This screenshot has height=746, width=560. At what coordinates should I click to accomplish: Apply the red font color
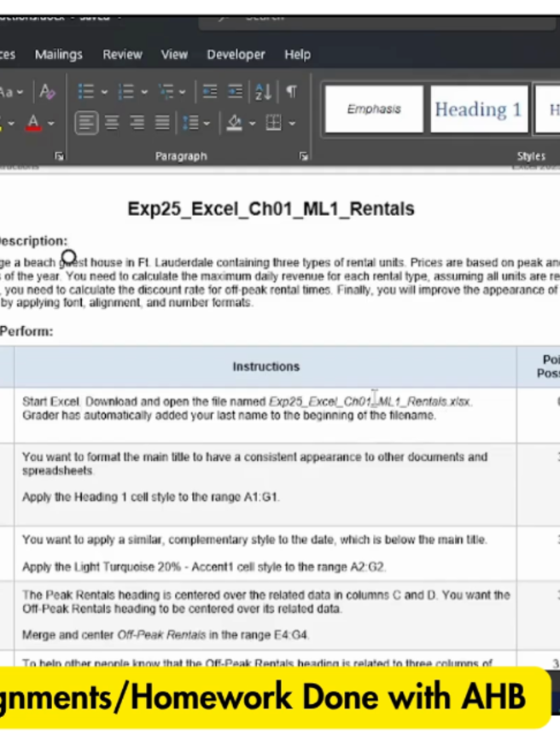coord(32,123)
